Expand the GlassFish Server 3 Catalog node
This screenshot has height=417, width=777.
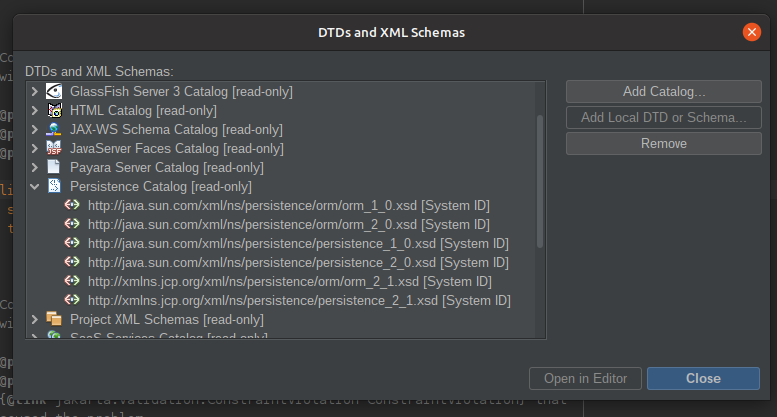[35, 91]
